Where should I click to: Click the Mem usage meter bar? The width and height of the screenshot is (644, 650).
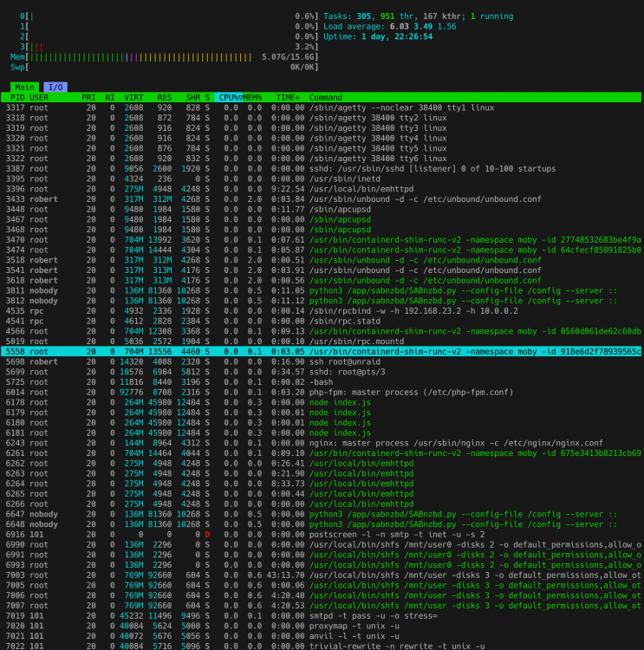tap(165, 57)
